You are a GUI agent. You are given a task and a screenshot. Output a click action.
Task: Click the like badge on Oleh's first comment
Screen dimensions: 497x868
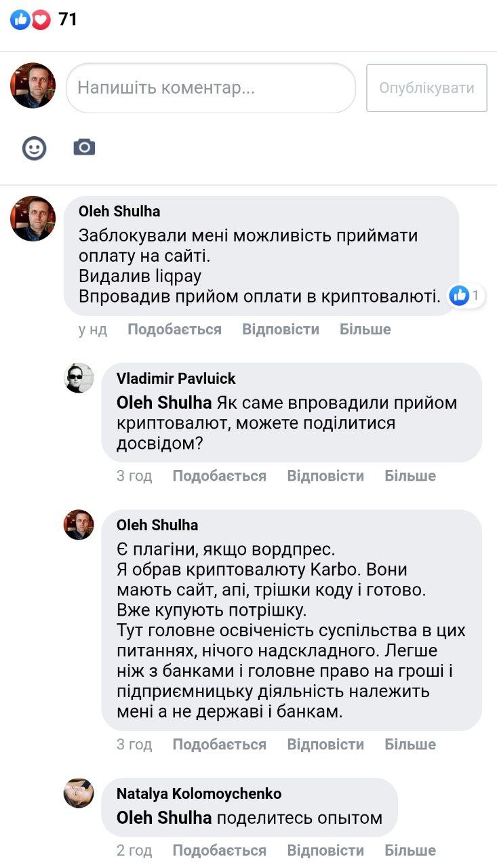point(460,295)
